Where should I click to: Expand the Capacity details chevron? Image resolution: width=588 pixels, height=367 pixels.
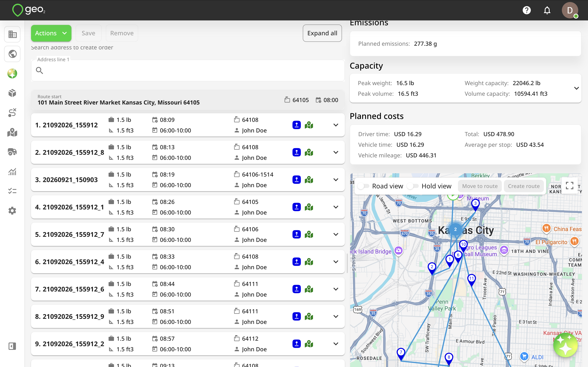click(x=576, y=88)
